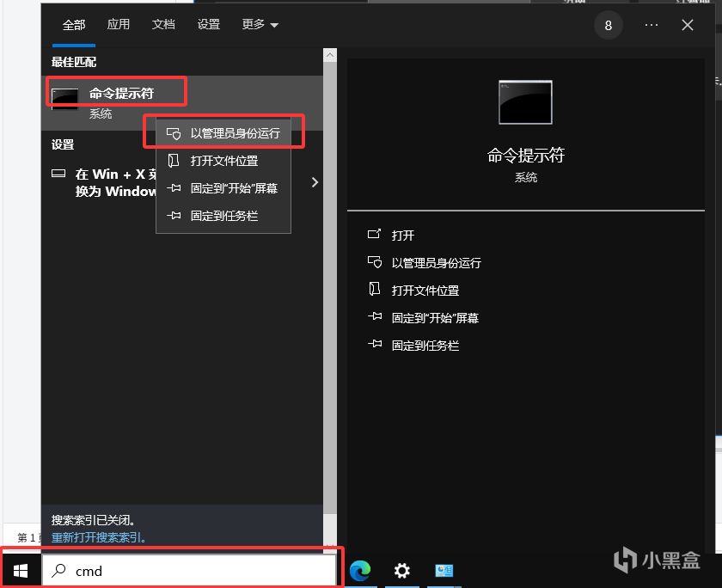Viewport: 722px width, 588px height.
Task: Open the Windows Start button
Action: [21, 571]
